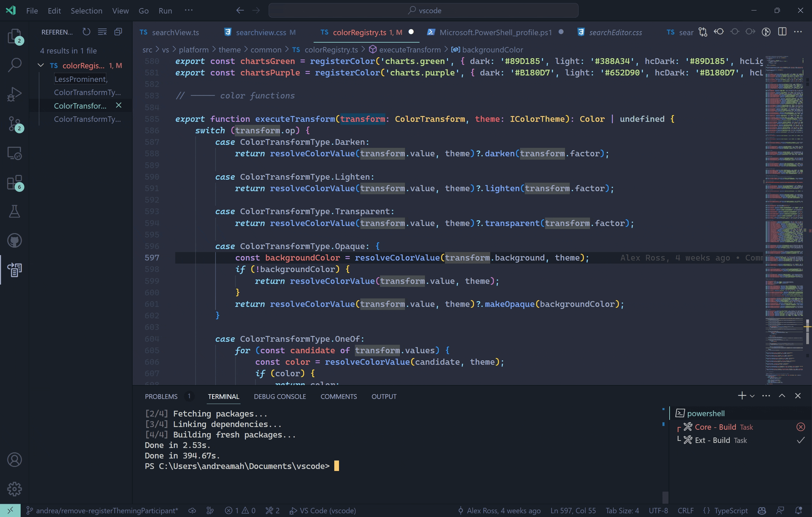Click the vscode command center search box
Viewport: 812px width, 517px height.
423,10
